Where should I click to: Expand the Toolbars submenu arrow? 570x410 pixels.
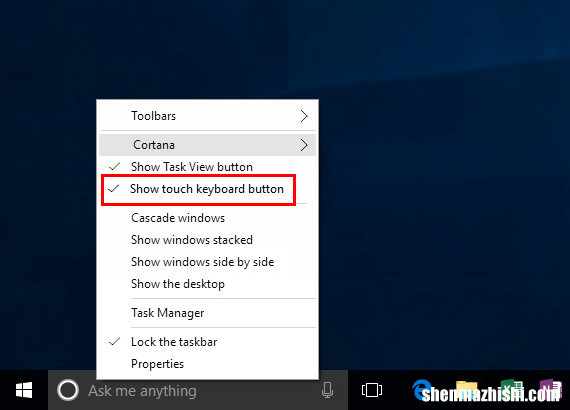[x=304, y=116]
